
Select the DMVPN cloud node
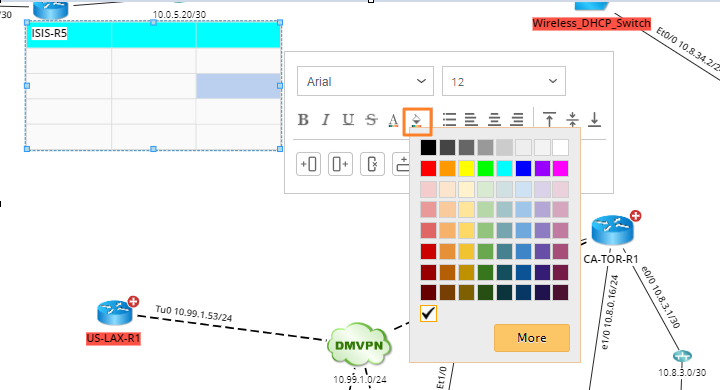(359, 345)
